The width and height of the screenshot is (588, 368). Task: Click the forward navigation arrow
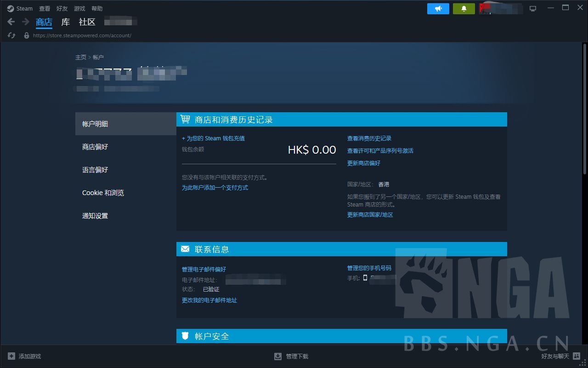[24, 21]
